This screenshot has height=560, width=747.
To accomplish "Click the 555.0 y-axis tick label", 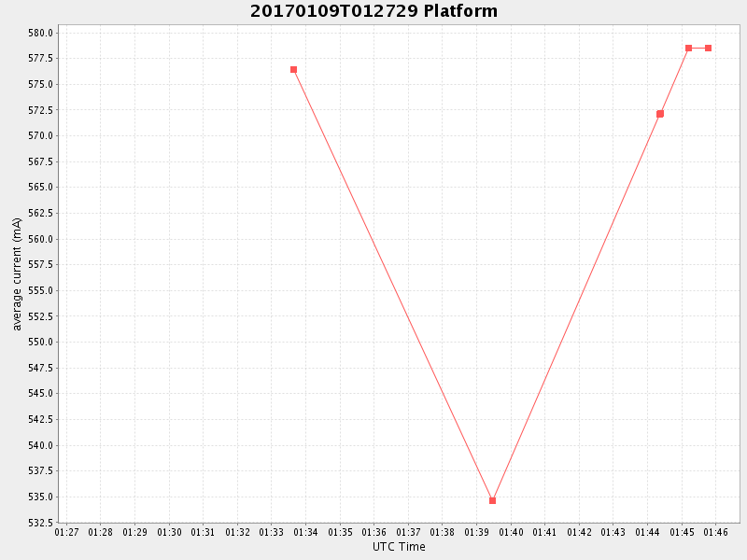I will (41, 290).
